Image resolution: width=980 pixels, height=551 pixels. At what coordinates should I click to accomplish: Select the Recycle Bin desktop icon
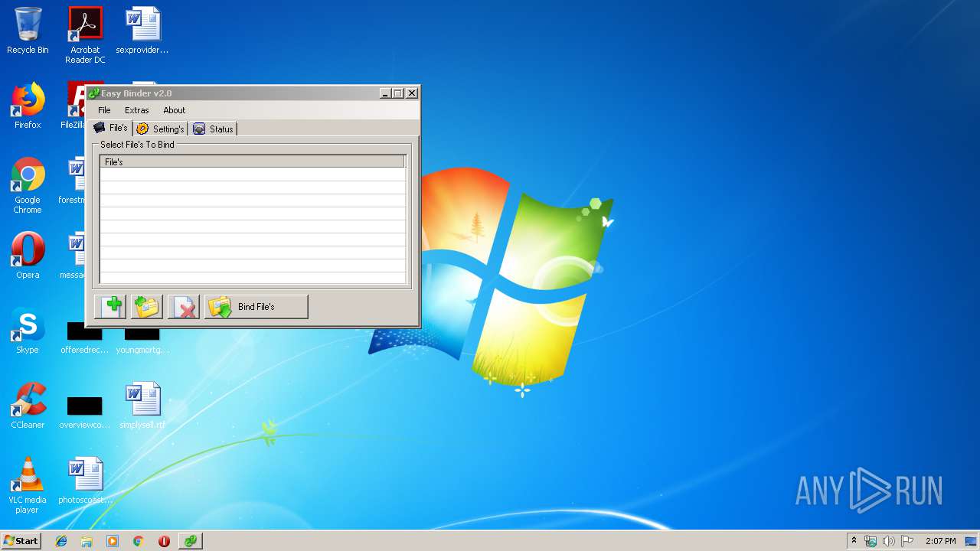[x=28, y=31]
